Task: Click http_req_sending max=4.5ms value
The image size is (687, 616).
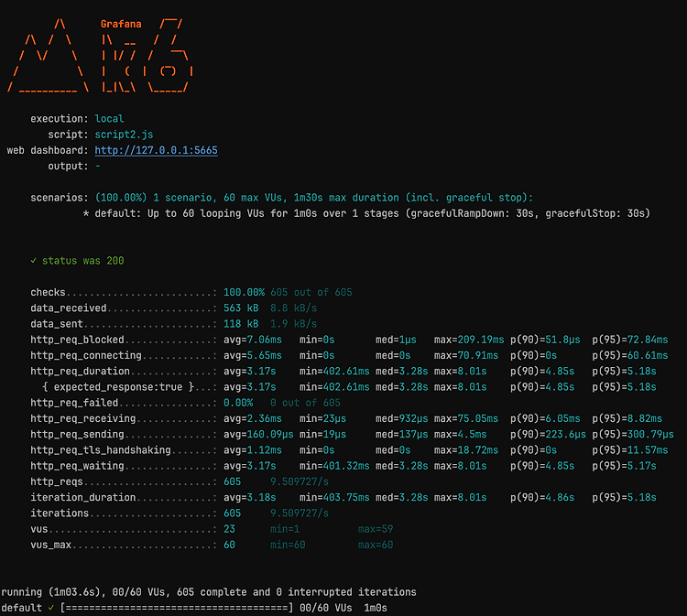Action: click(x=460, y=434)
